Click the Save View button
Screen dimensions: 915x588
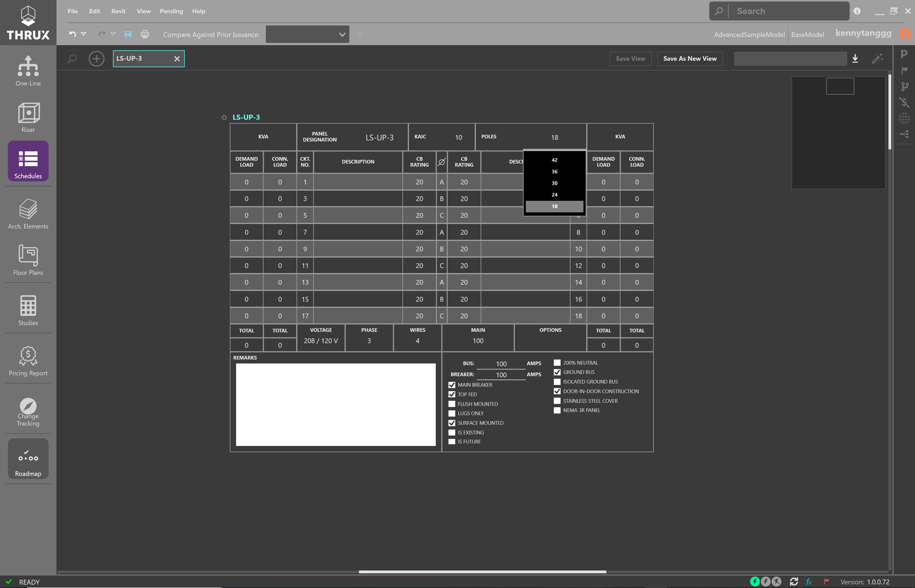coord(630,58)
